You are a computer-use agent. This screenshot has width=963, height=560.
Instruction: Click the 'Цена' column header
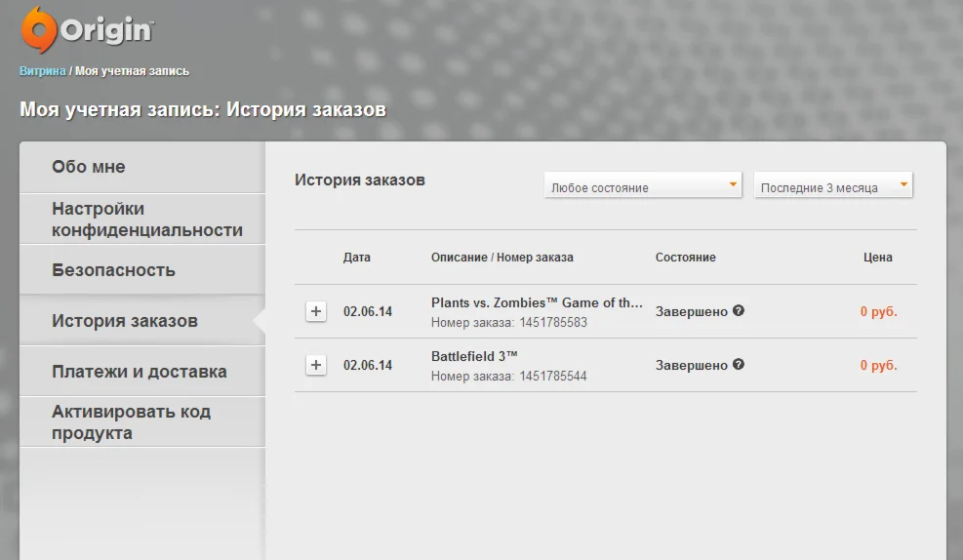tap(878, 258)
